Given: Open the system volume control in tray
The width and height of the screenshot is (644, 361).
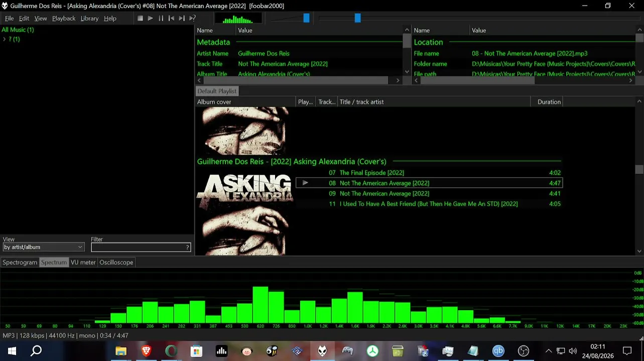Looking at the screenshot, I should (x=573, y=351).
